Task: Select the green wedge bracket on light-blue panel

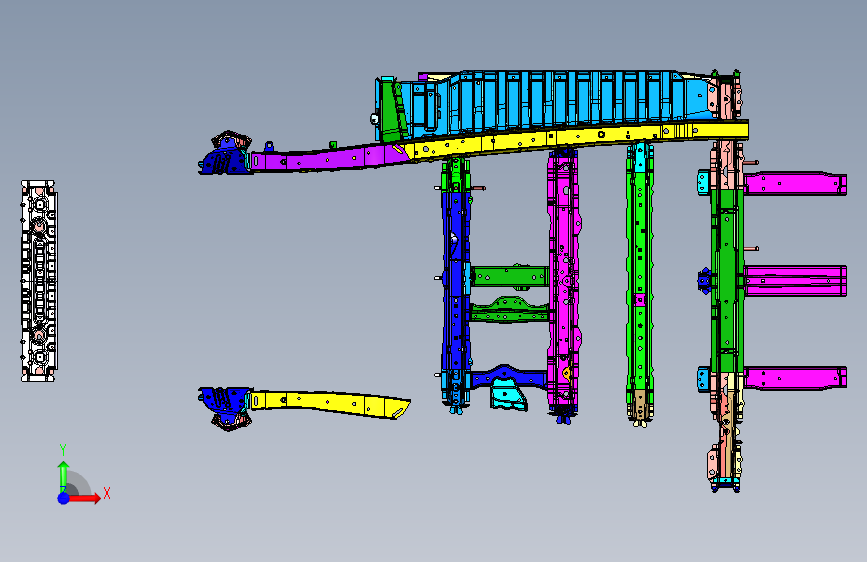Action: tap(394, 112)
